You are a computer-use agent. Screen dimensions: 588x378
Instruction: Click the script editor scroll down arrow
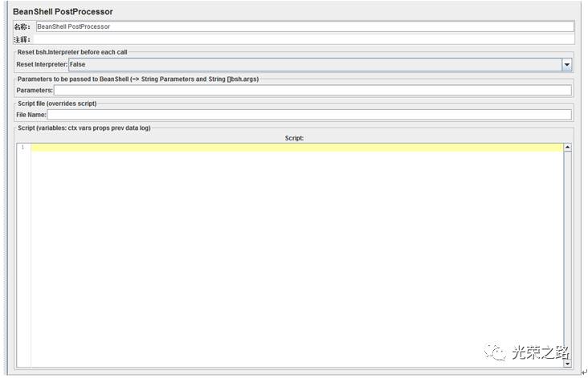pyautogui.click(x=567, y=364)
